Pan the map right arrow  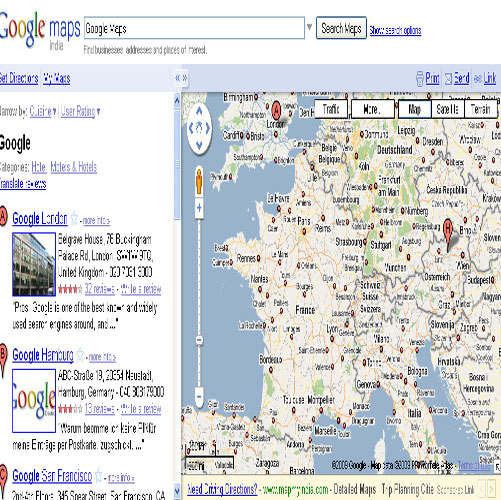click(x=208, y=128)
